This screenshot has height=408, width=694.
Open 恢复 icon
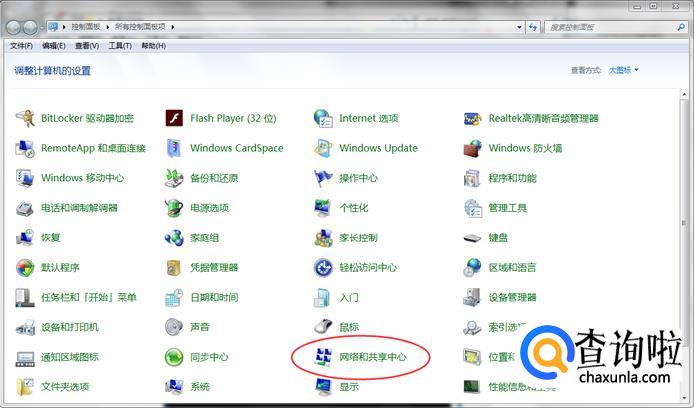click(x=25, y=238)
